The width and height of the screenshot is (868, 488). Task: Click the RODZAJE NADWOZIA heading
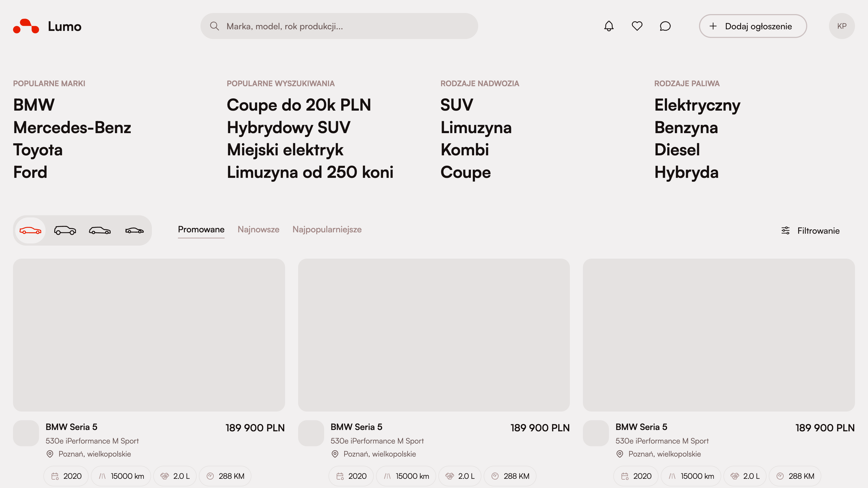pos(480,84)
